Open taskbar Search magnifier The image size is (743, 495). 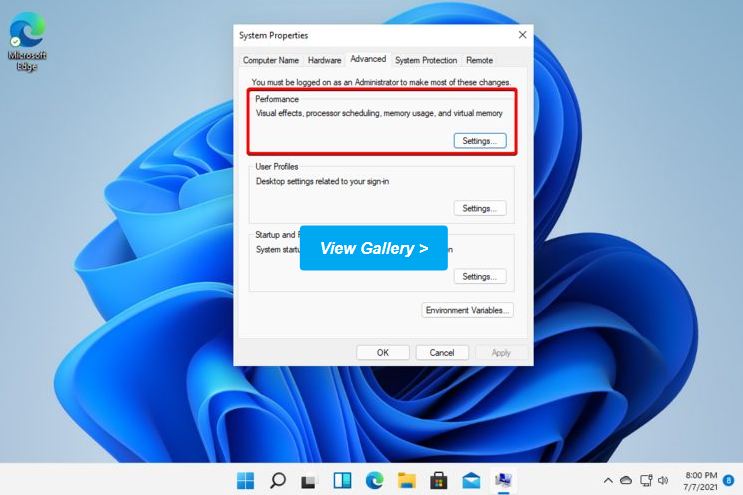[x=278, y=481]
